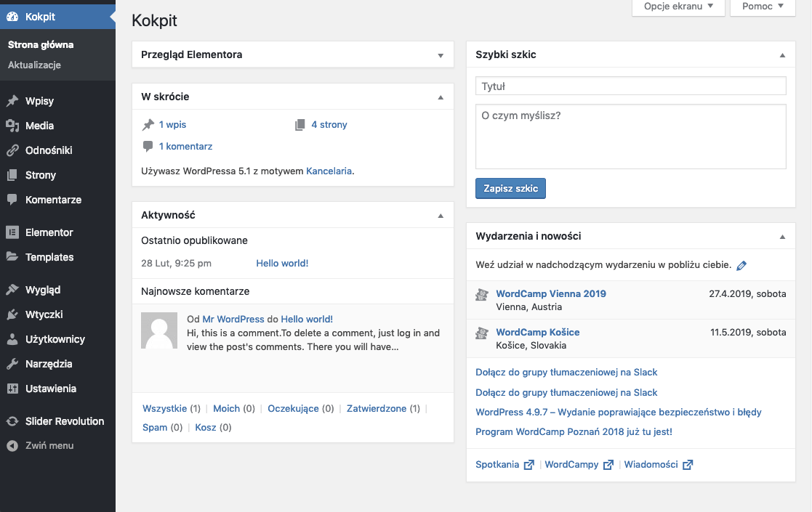Open the Opcje ekranu dropdown
The height and width of the screenshot is (512, 812).
[x=674, y=7]
